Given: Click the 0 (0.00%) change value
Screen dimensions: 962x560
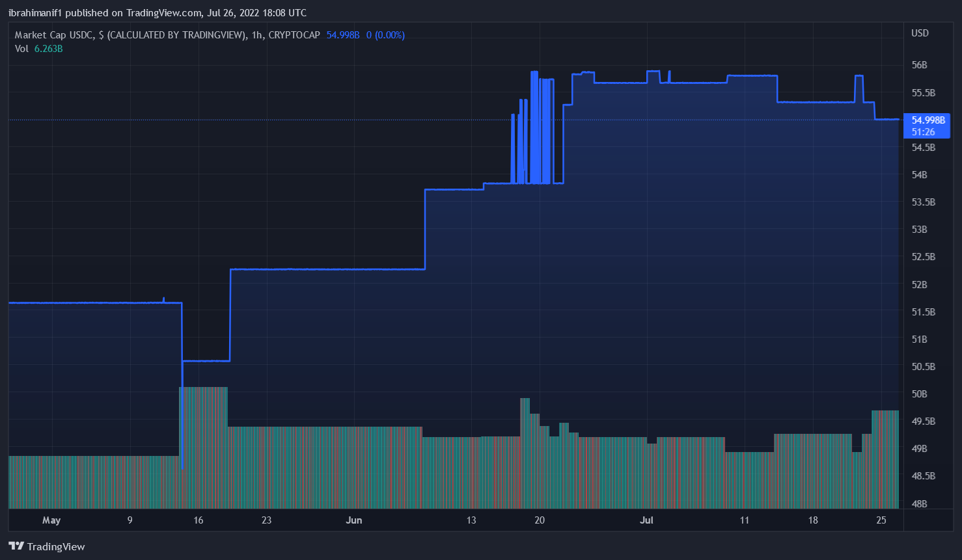Looking at the screenshot, I should (x=385, y=35).
